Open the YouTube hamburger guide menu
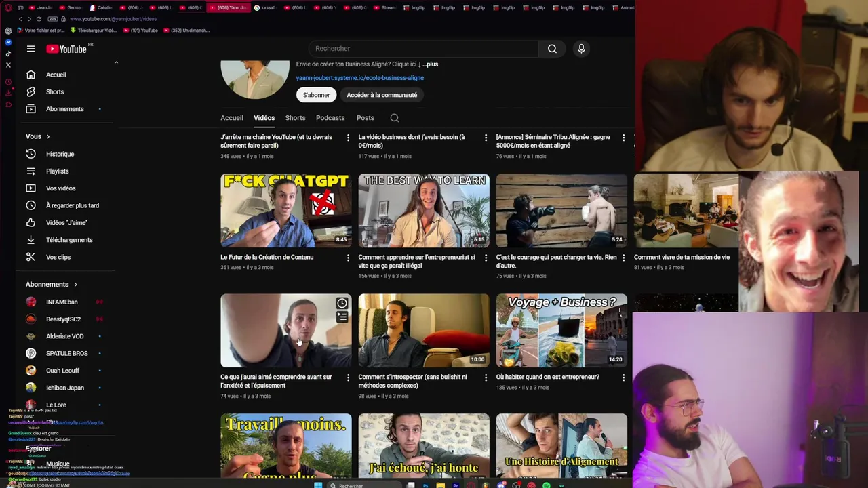This screenshot has height=488, width=868. tap(31, 49)
